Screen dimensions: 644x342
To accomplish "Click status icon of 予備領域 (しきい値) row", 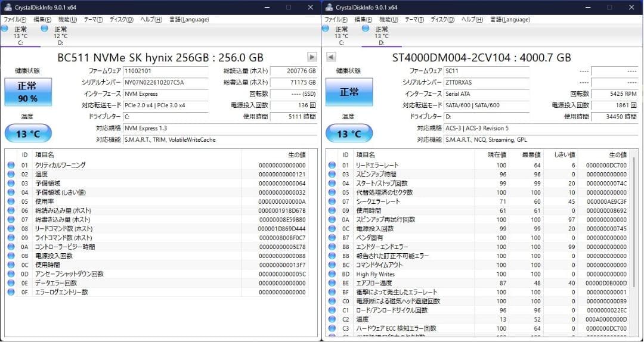I will 11,192.
